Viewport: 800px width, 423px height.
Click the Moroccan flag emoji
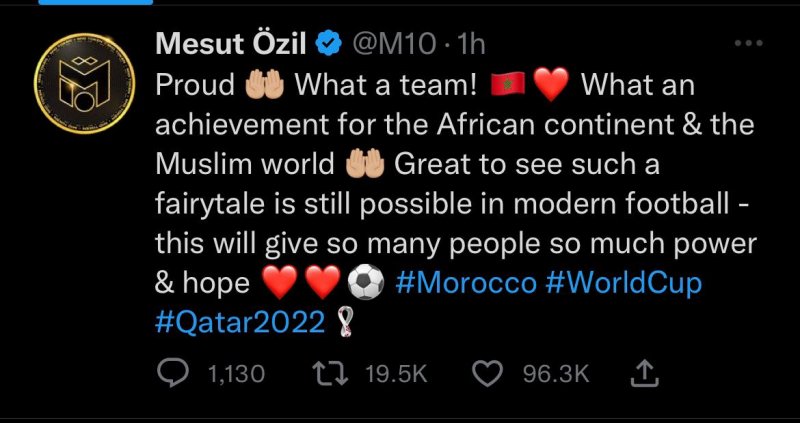508,84
